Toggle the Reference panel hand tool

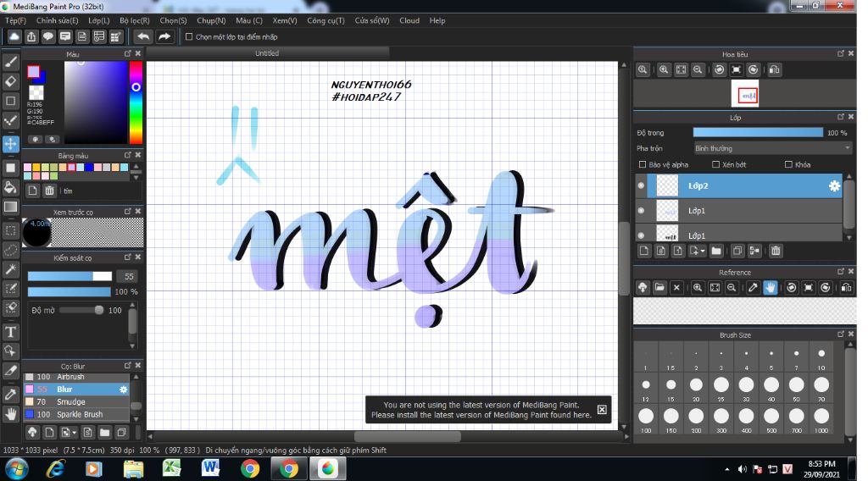[x=770, y=287]
